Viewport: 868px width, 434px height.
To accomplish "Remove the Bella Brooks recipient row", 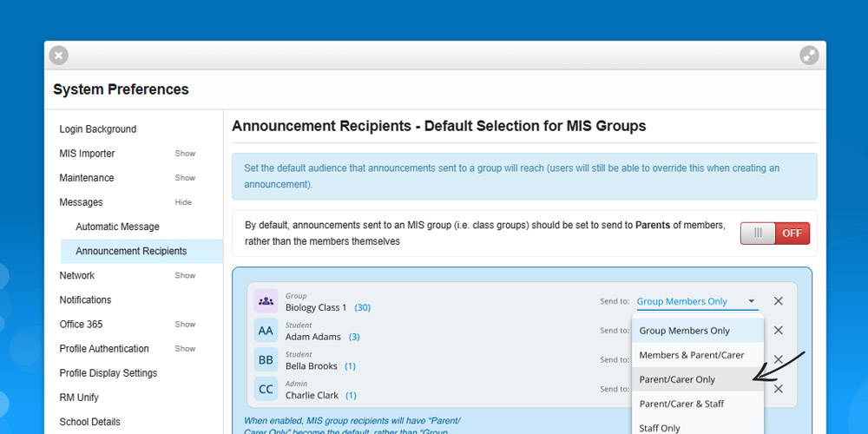I will (x=779, y=360).
